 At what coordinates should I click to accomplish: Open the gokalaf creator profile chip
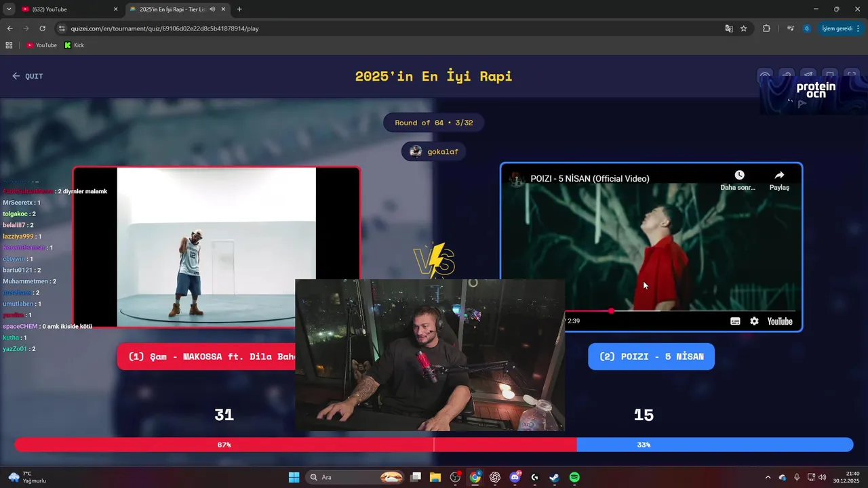pos(434,151)
